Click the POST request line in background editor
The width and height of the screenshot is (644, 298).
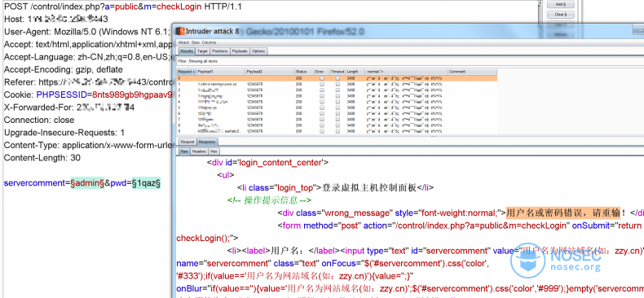coord(122,7)
